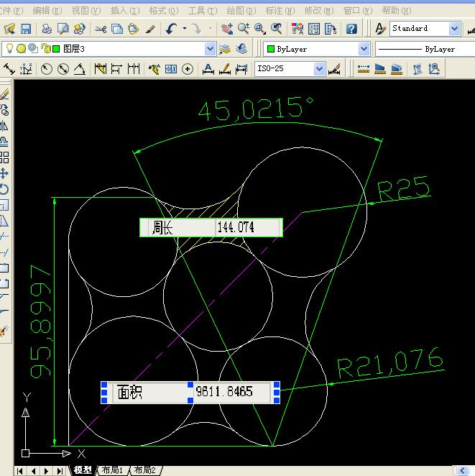Click the Print (plot) icon
This screenshot has height=476, width=475.
(x=47, y=29)
